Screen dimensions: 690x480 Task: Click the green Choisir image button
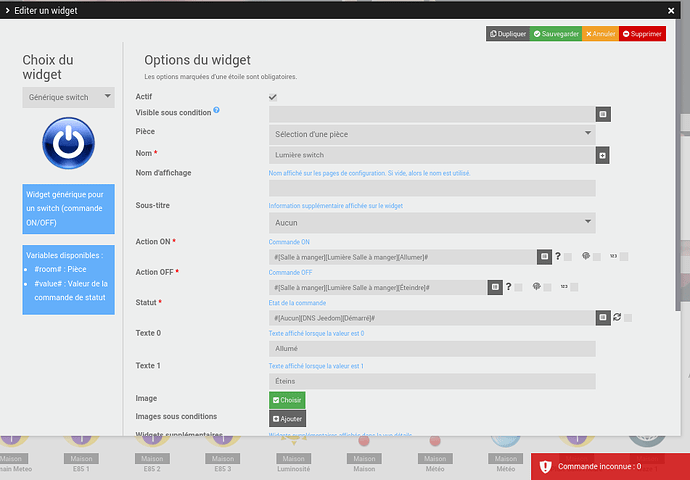tap(287, 400)
